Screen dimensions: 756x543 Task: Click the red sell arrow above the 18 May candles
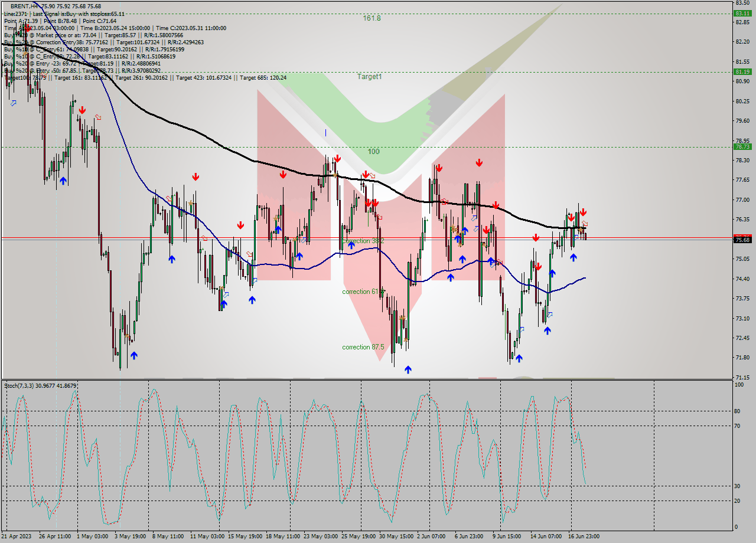click(x=283, y=175)
